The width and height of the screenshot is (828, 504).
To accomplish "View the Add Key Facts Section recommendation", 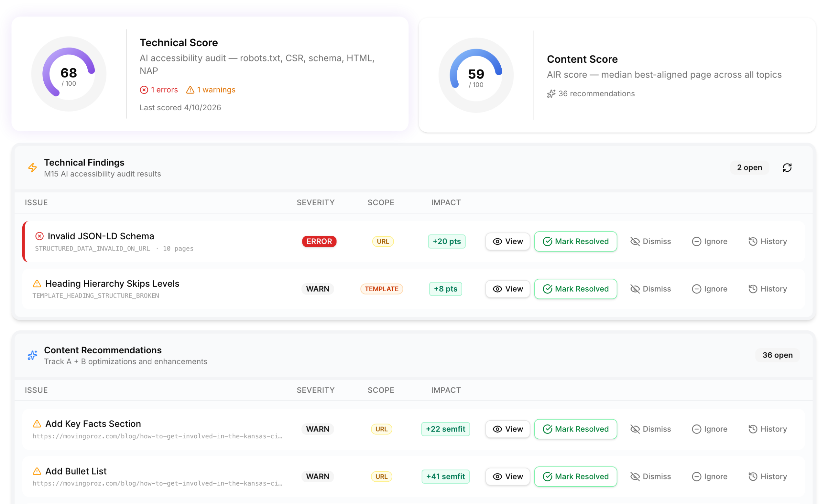I will 507,429.
